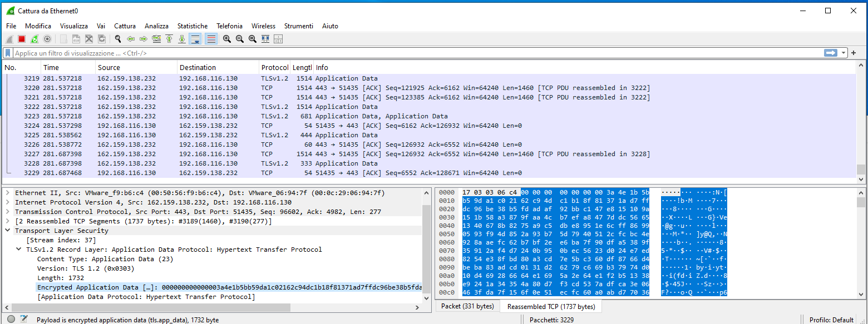868x324 pixels.
Task: Zoom in on the packet list text
Action: pyautogui.click(x=228, y=39)
